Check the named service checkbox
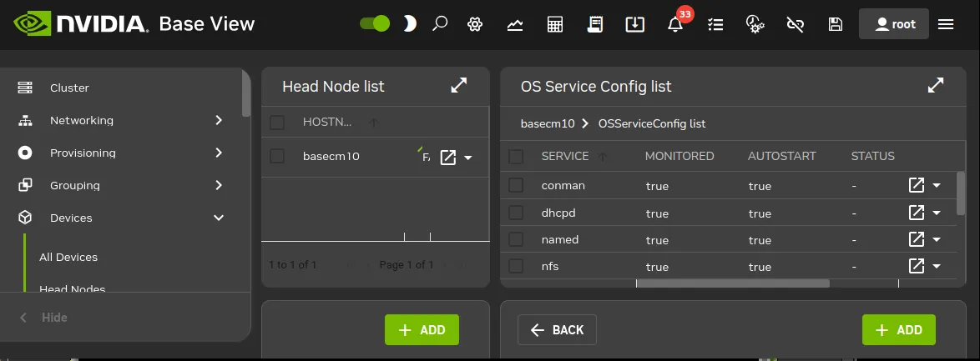Image resolution: width=980 pixels, height=361 pixels. [516, 239]
